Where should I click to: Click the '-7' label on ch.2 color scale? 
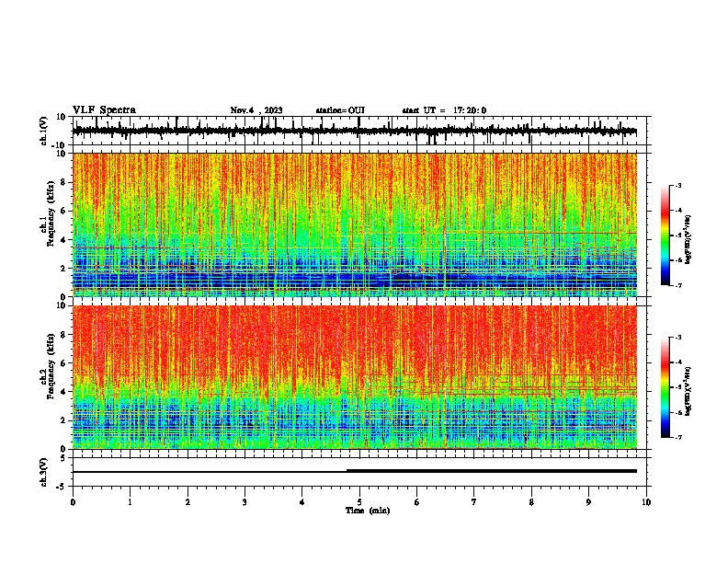677,438
